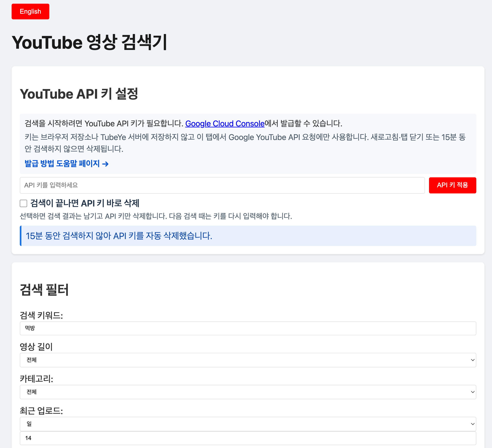Viewport: 492px width, 448px height.
Task: Click the 선택하면 검색 결과는 남기고 helper text
Action: [x=156, y=216]
